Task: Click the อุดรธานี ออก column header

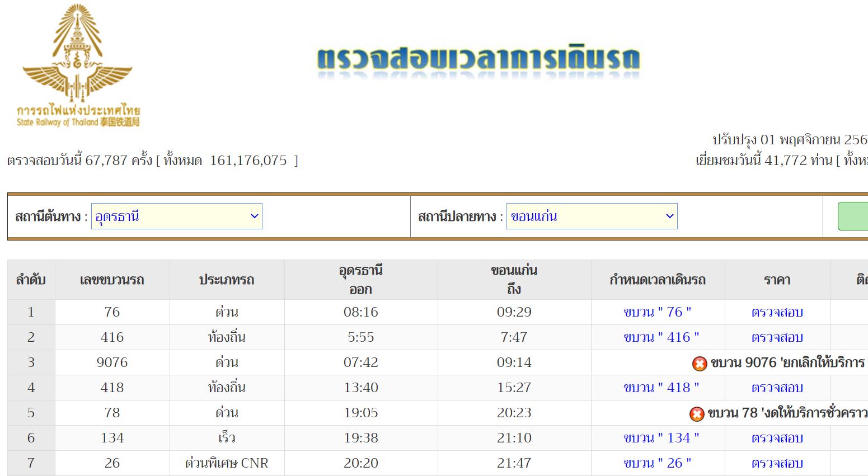Action: pos(361,280)
